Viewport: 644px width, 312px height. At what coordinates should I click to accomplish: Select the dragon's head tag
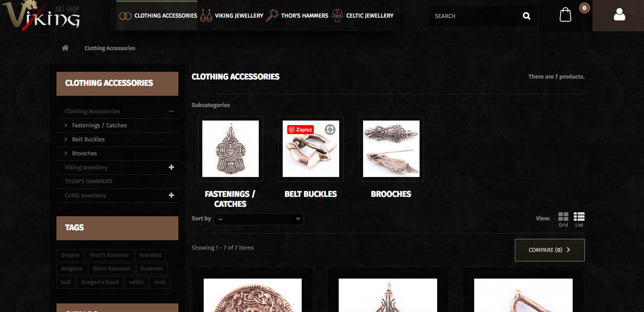coord(100,282)
